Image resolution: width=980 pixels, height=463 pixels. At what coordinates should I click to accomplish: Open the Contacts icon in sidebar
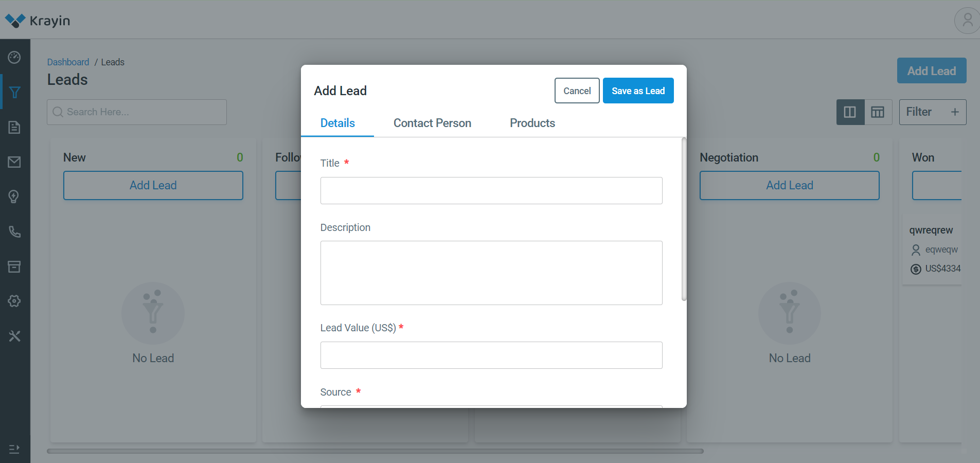click(x=14, y=197)
